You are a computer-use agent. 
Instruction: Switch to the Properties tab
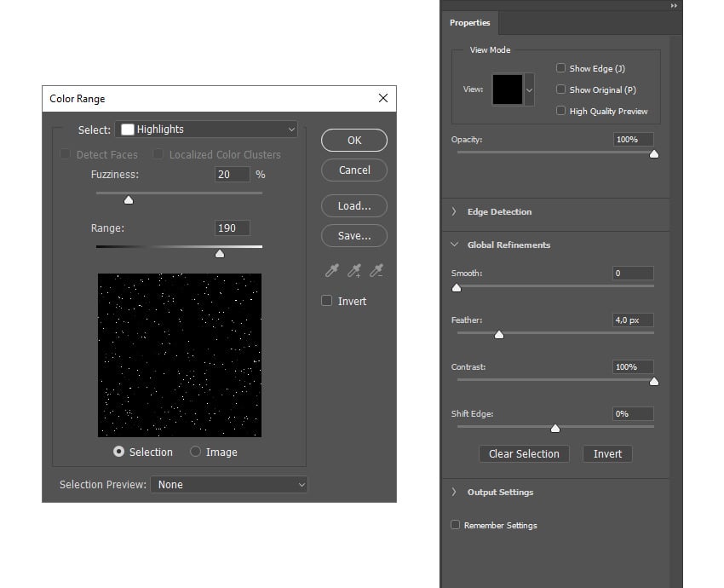click(x=470, y=23)
